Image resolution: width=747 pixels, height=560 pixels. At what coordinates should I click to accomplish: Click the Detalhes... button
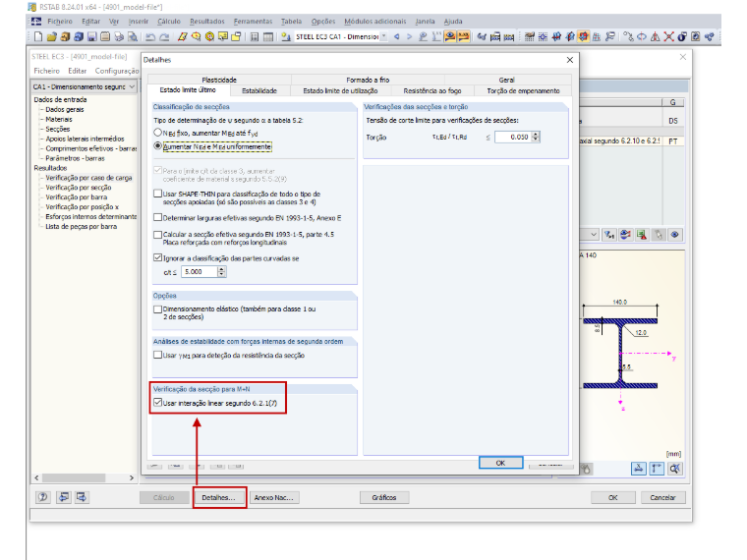pyautogui.click(x=218, y=497)
